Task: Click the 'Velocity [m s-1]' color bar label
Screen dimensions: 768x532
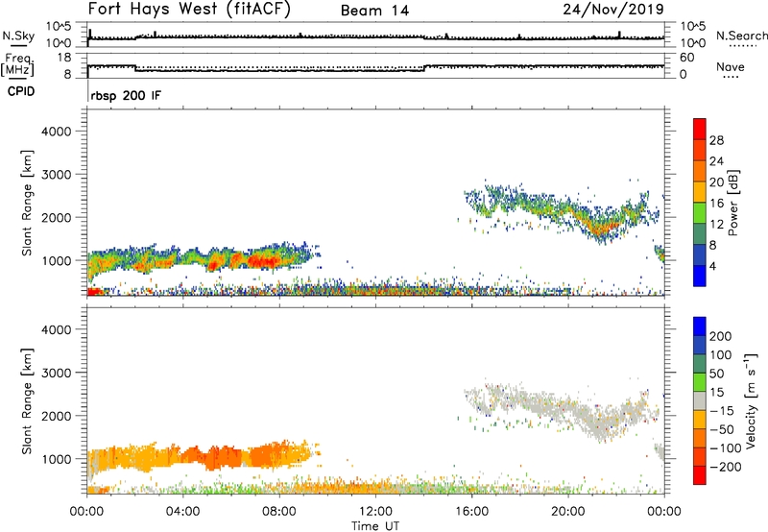Action: pyautogui.click(x=751, y=400)
